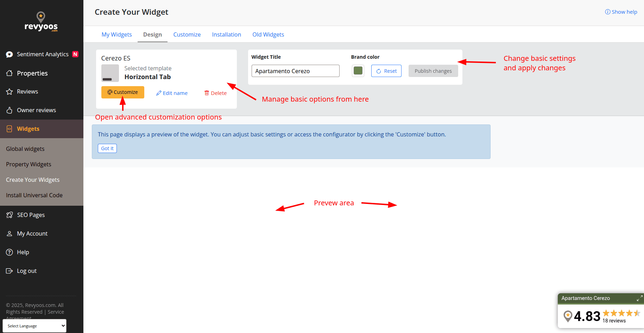Open Install Universal Code submenu item
Image resolution: width=644 pixels, height=333 pixels.
tap(34, 195)
